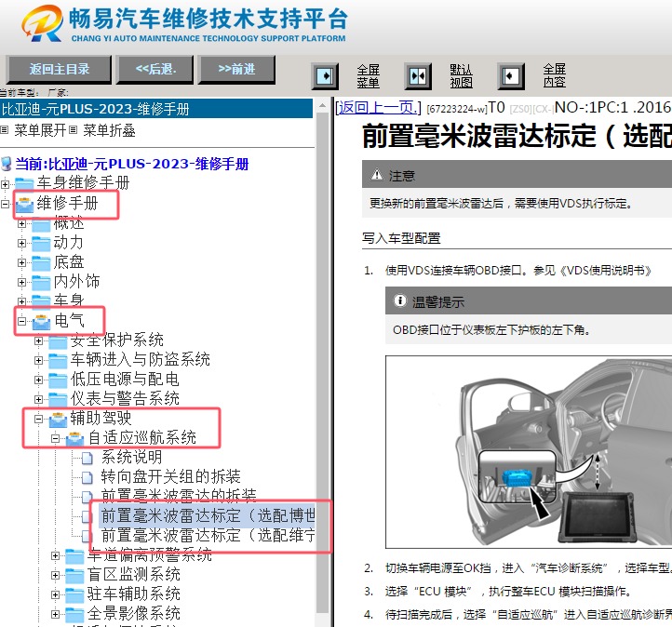The height and width of the screenshot is (627, 672).
Task: Expand the 概述 folder
Action: [21, 223]
